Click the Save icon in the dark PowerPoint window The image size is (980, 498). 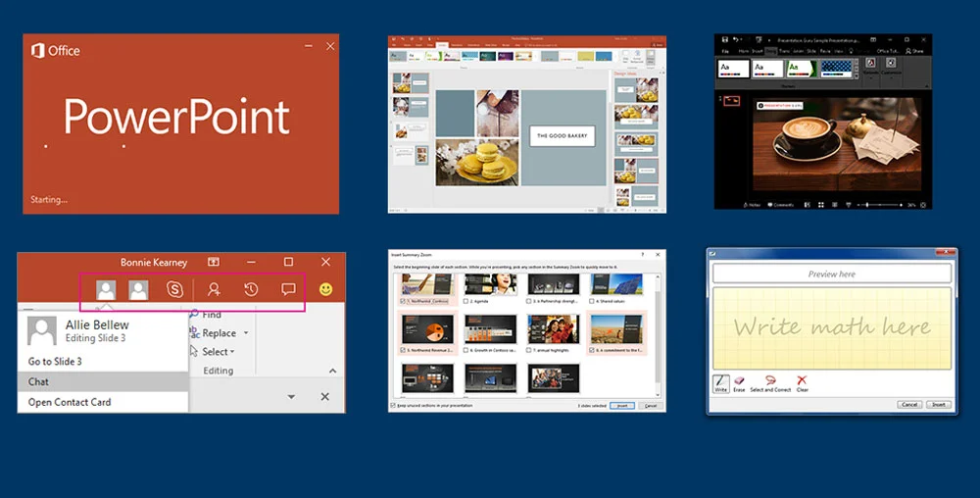point(725,40)
